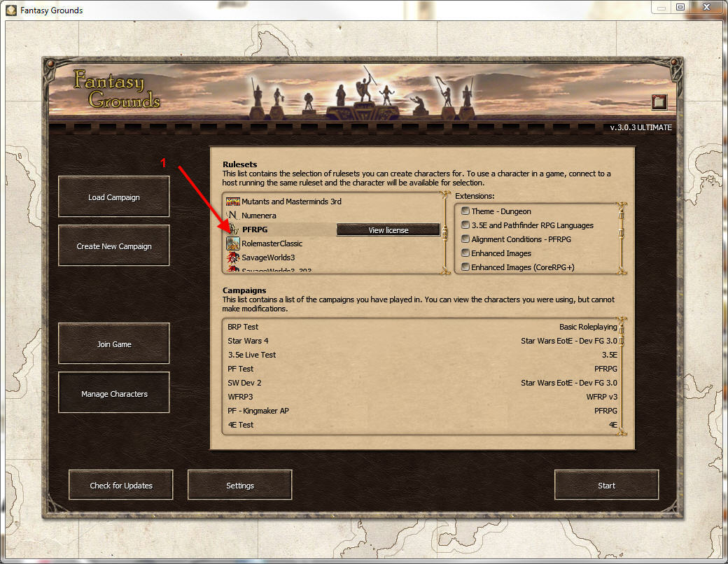Open the Settings button
Screen dimensions: 728x564
(x=239, y=485)
